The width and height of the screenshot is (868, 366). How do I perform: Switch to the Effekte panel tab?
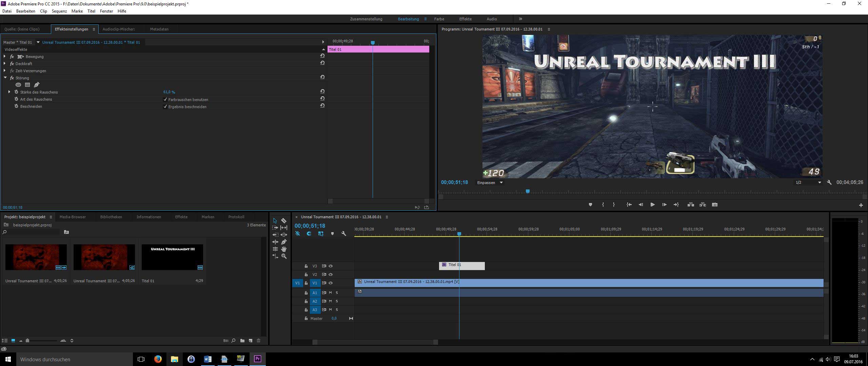pyautogui.click(x=181, y=217)
